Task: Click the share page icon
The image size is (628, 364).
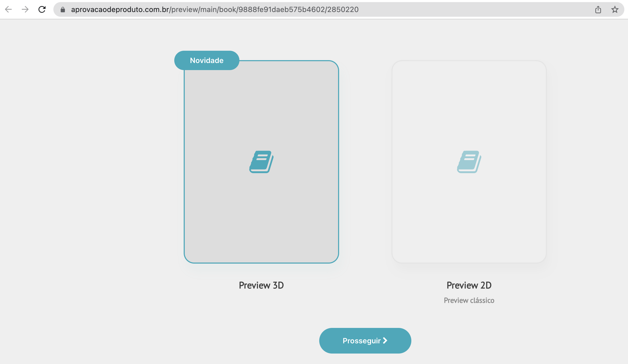Action: pyautogui.click(x=598, y=10)
